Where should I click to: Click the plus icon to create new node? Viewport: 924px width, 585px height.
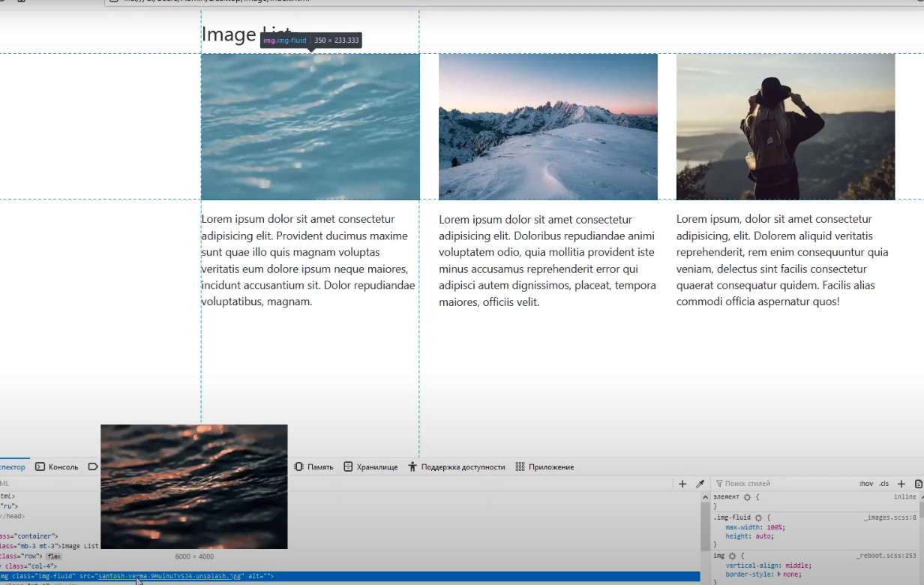click(x=682, y=484)
